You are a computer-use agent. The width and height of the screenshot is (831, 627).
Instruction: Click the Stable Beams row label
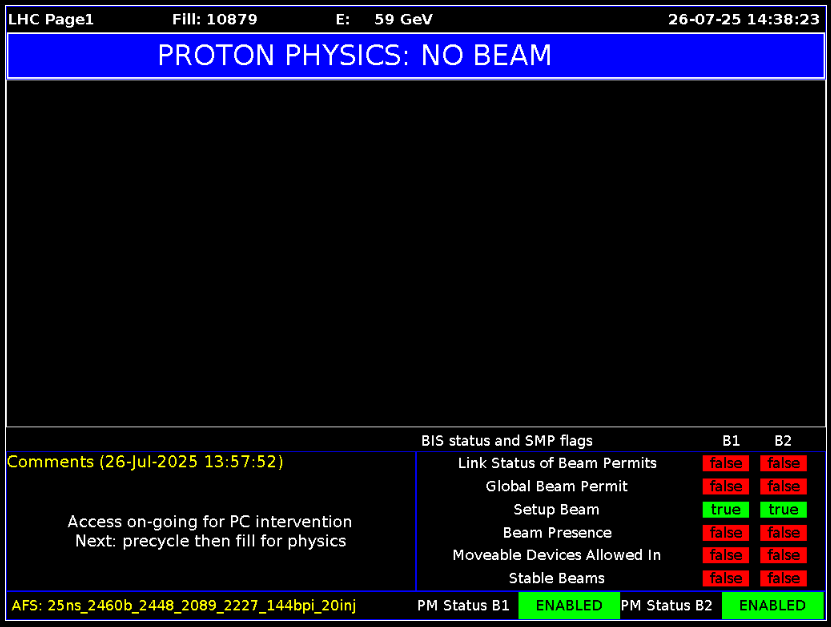click(x=556, y=578)
